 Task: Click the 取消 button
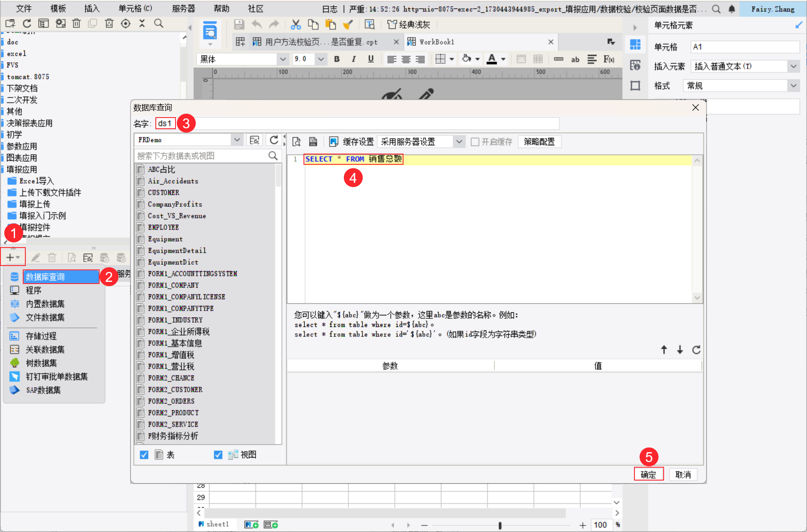(683, 475)
